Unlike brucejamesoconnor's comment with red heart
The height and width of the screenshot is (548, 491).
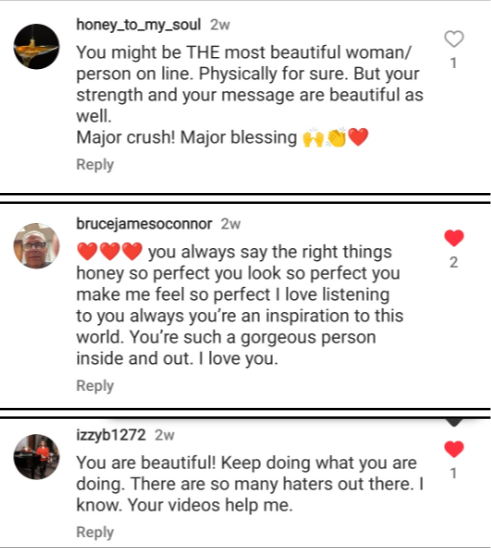454,238
